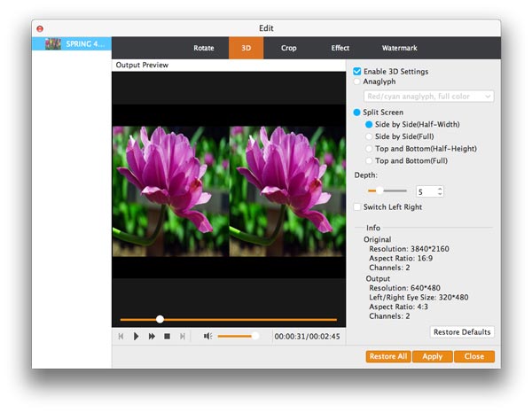Click the volume slider handle
This screenshot has height=412, width=532.
pos(255,336)
